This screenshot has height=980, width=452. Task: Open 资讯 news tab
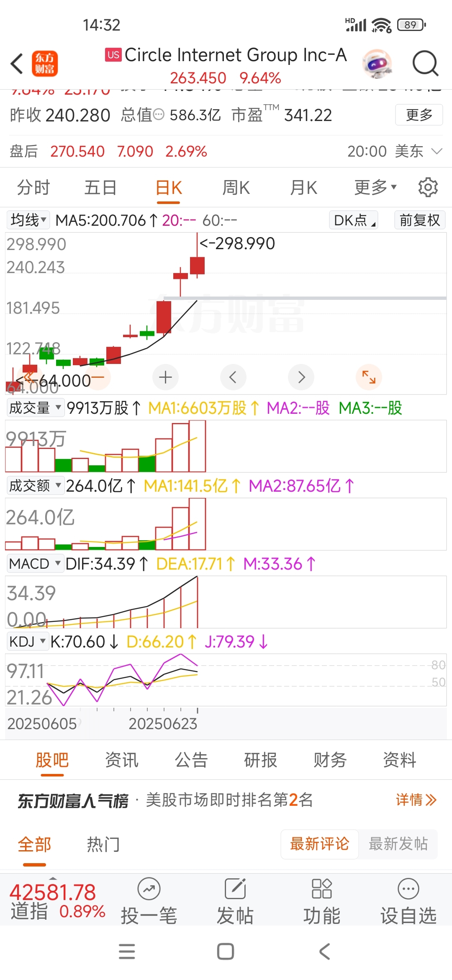point(121,760)
